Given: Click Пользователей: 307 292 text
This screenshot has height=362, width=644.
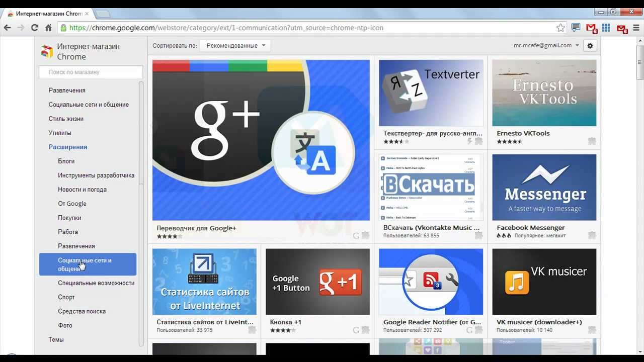Looking at the screenshot, I should [413, 330].
